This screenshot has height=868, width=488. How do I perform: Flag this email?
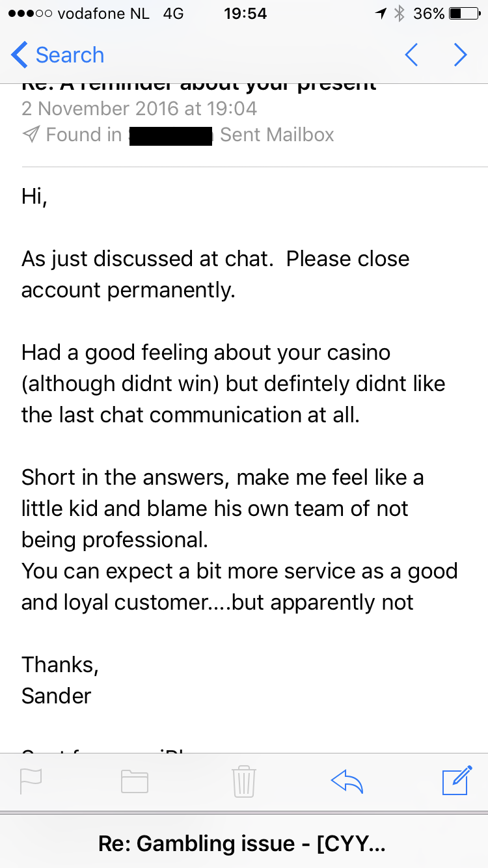(31, 781)
